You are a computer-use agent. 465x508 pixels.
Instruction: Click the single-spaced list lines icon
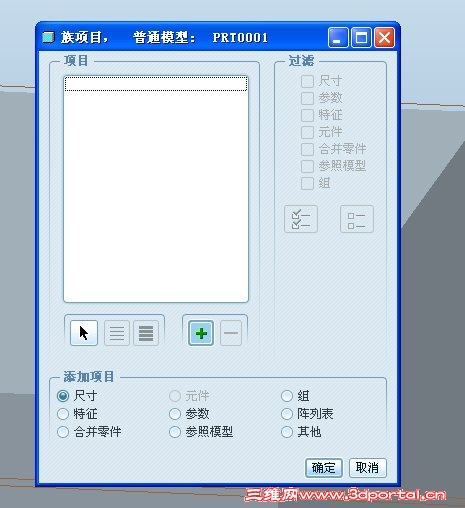tap(117, 333)
